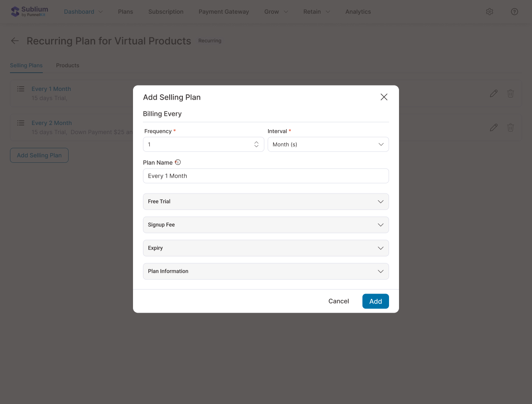Screen dimensions: 532x404
Task: Open the settings gear icon
Action: (490, 12)
